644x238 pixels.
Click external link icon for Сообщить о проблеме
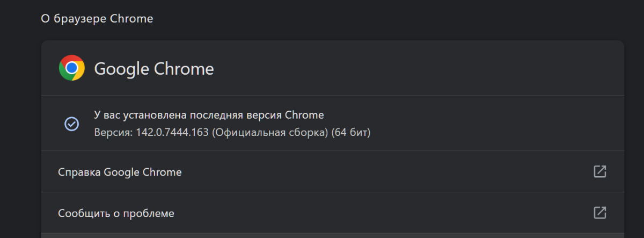click(x=599, y=213)
